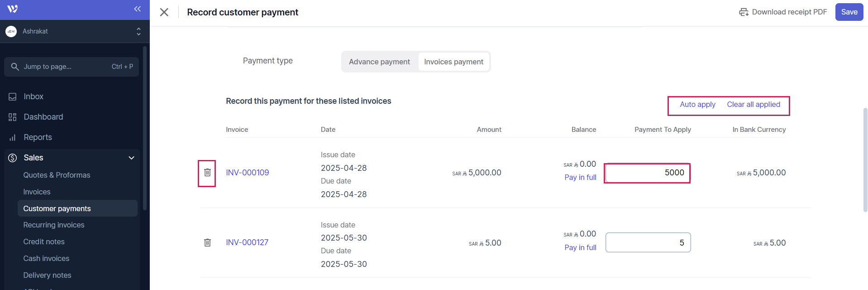This screenshot has height=290, width=868.
Task: Select Invoices payment type
Action: [x=453, y=62]
